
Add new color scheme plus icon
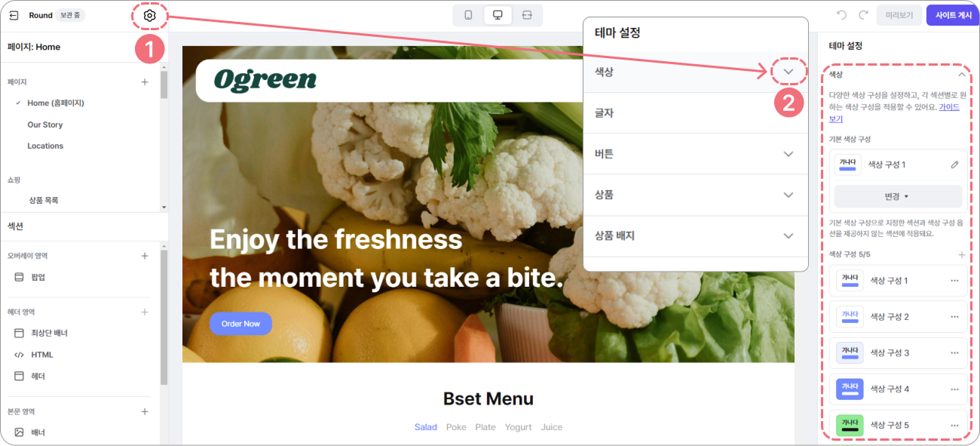pyautogui.click(x=961, y=254)
